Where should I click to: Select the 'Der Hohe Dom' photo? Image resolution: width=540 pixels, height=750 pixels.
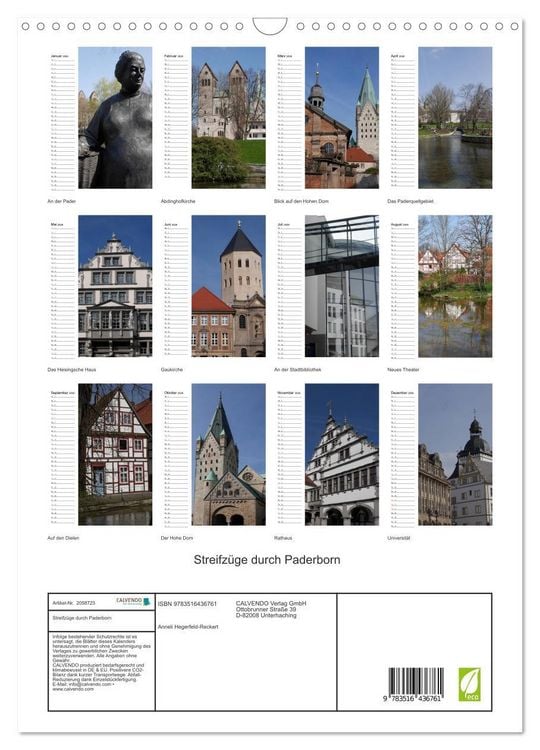pos(229,454)
